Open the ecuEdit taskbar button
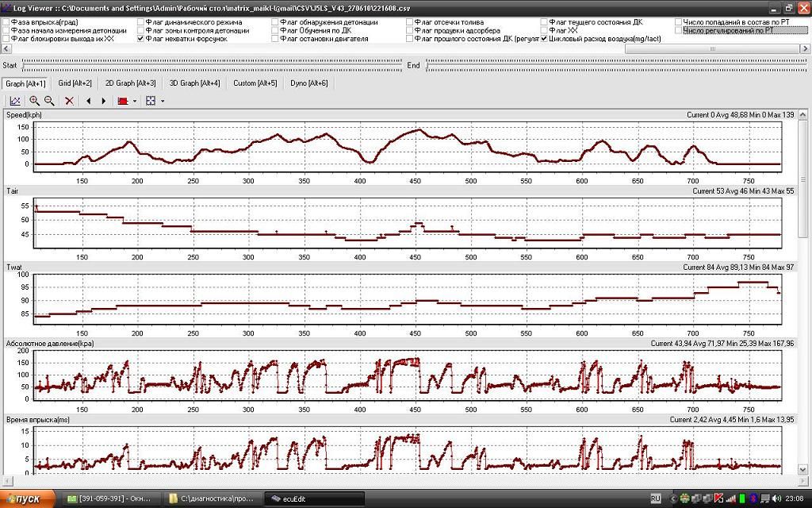 coord(314,498)
